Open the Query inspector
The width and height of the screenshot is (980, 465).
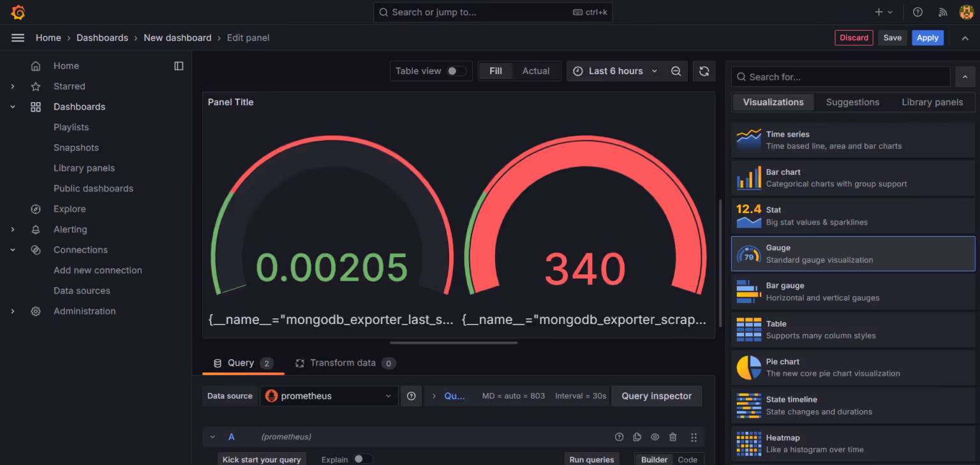click(x=657, y=396)
